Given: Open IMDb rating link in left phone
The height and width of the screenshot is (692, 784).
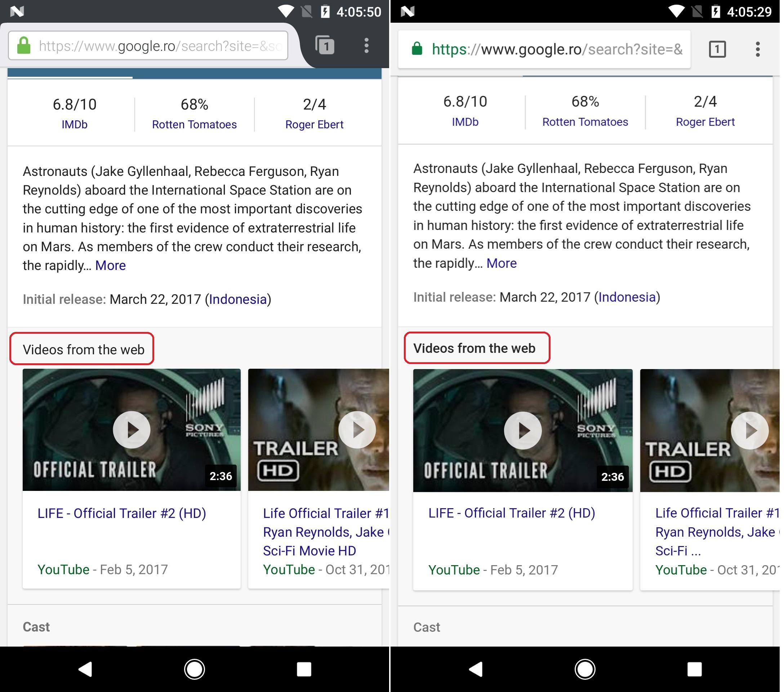Looking at the screenshot, I should coord(75,125).
